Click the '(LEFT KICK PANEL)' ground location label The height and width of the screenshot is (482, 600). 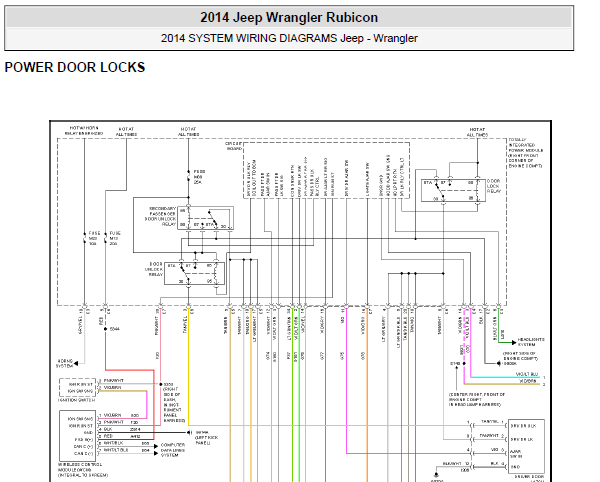(206, 440)
